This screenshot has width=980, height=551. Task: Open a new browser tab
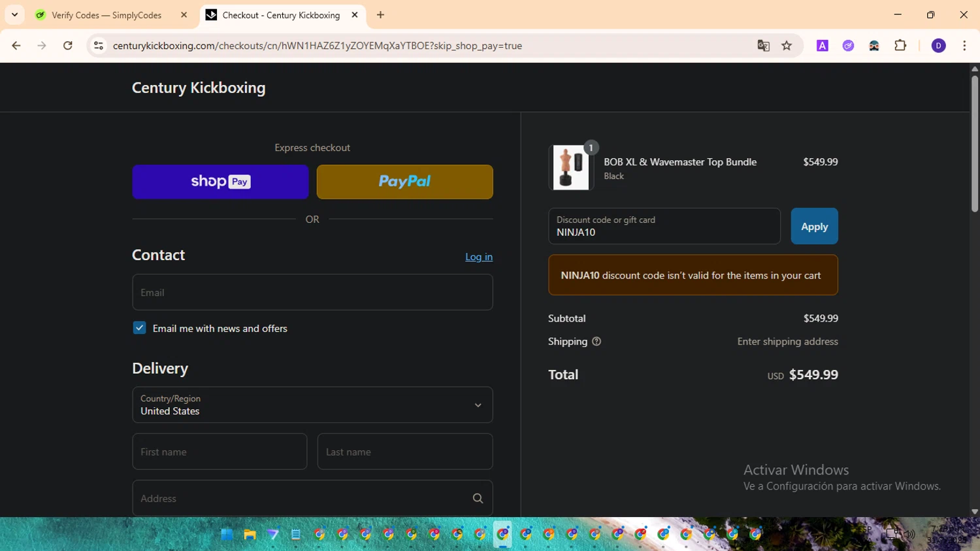[380, 14]
